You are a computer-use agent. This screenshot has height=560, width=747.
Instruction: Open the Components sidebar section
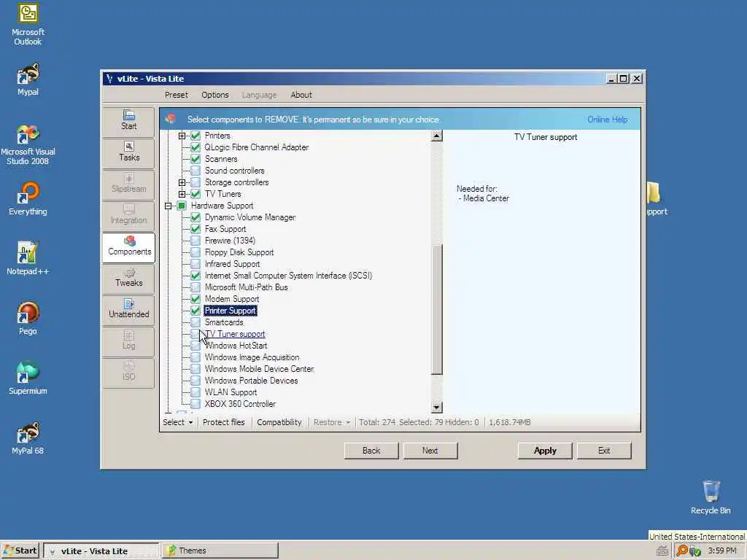pos(128,246)
